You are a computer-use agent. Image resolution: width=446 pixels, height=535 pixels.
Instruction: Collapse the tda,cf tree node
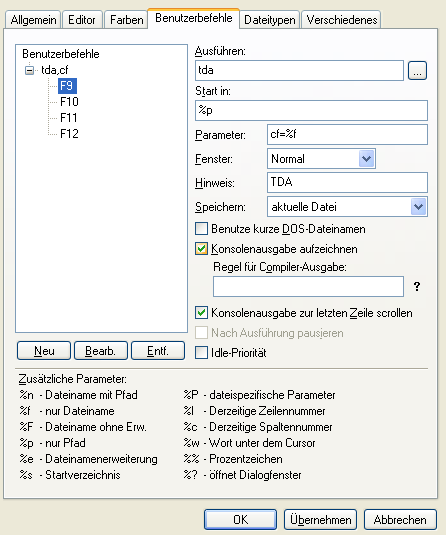tap(30, 70)
